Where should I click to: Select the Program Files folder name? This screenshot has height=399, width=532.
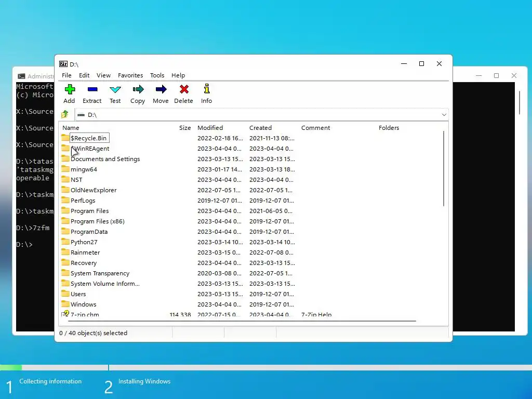[89, 211]
